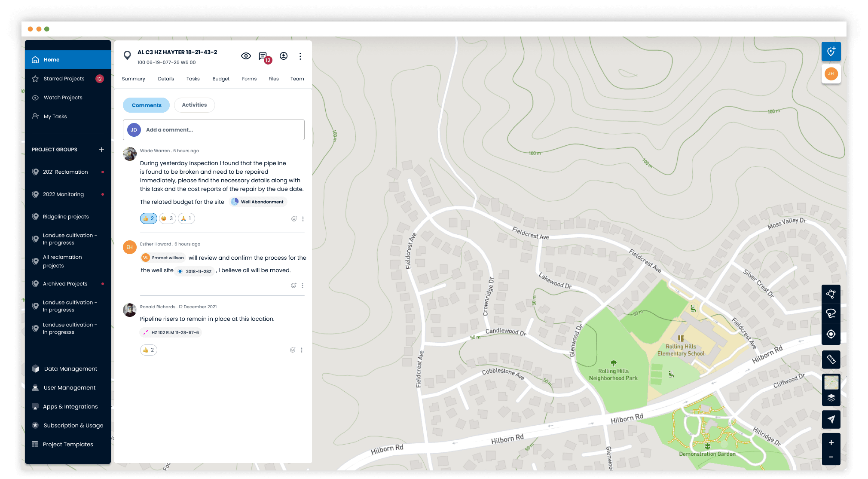Open project header three-dot menu
Image resolution: width=868 pixels, height=479 pixels.
(300, 56)
